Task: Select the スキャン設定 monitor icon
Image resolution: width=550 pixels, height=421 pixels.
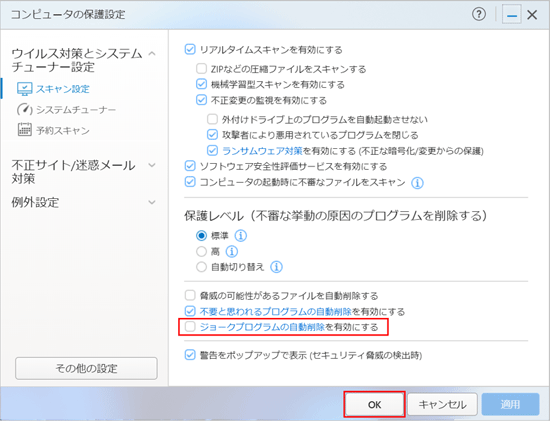Action: click(x=25, y=89)
